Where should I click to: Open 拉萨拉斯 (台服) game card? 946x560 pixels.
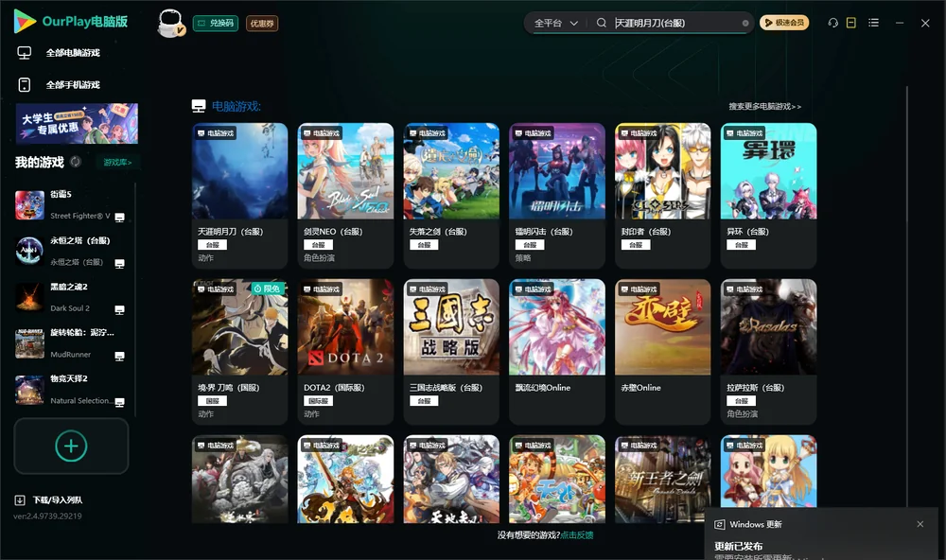point(768,352)
